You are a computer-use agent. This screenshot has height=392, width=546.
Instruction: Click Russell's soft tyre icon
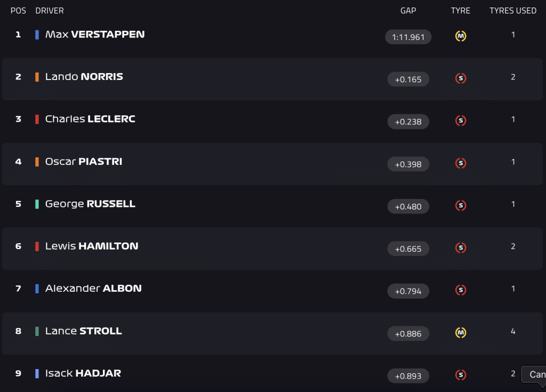pos(460,205)
